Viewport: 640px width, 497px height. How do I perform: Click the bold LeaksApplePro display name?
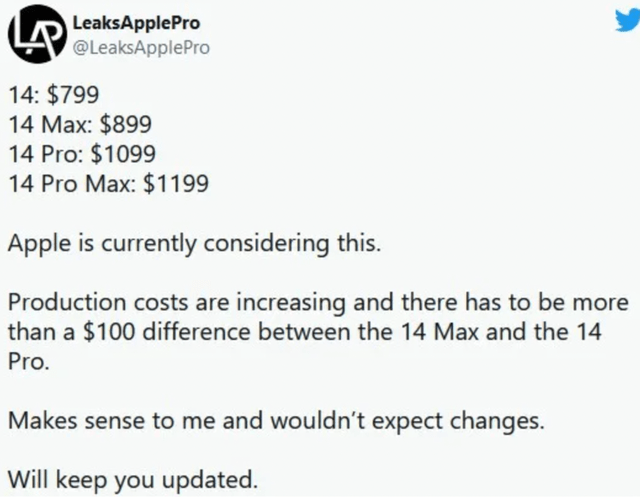click(136, 23)
